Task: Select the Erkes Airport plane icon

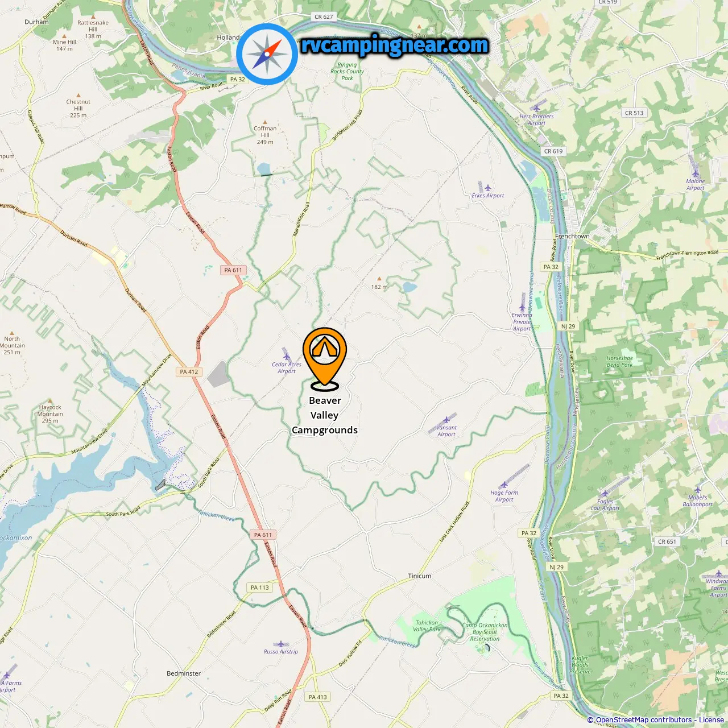Action: tap(487, 188)
